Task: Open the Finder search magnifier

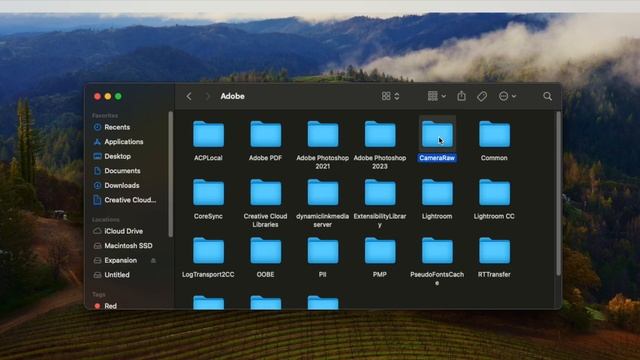Action: [547, 96]
